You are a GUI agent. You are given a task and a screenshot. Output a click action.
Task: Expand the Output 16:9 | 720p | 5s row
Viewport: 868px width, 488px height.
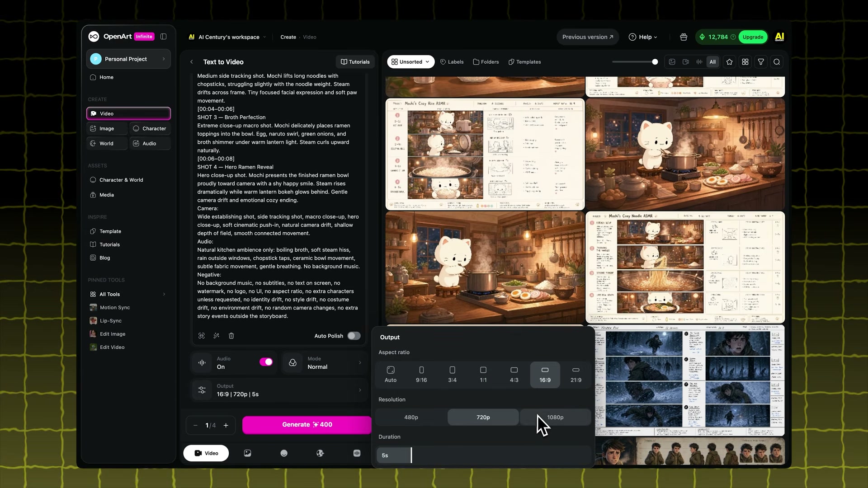click(x=279, y=390)
